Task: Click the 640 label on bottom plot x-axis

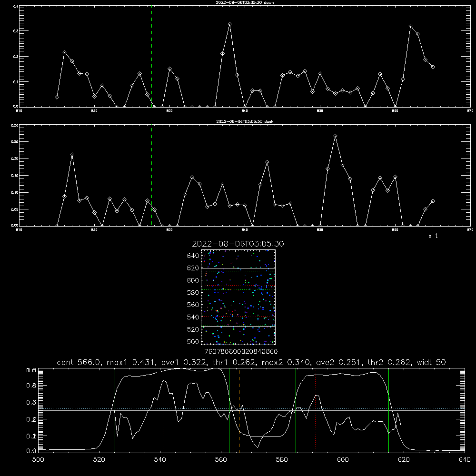Action: [x=465, y=460]
